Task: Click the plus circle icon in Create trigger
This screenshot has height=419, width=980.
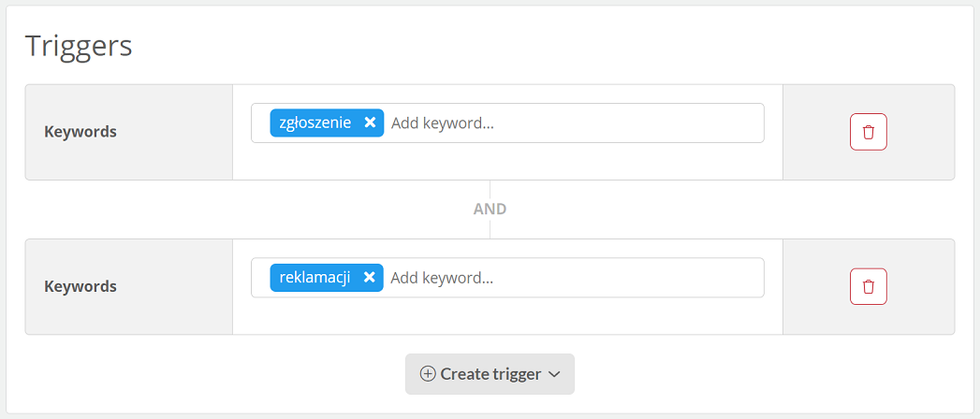Action: click(428, 374)
